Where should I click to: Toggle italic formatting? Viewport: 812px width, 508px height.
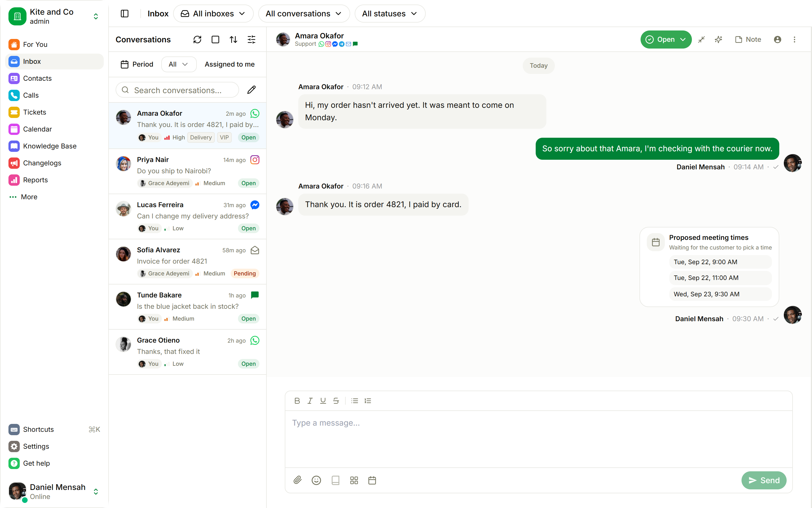click(x=310, y=400)
